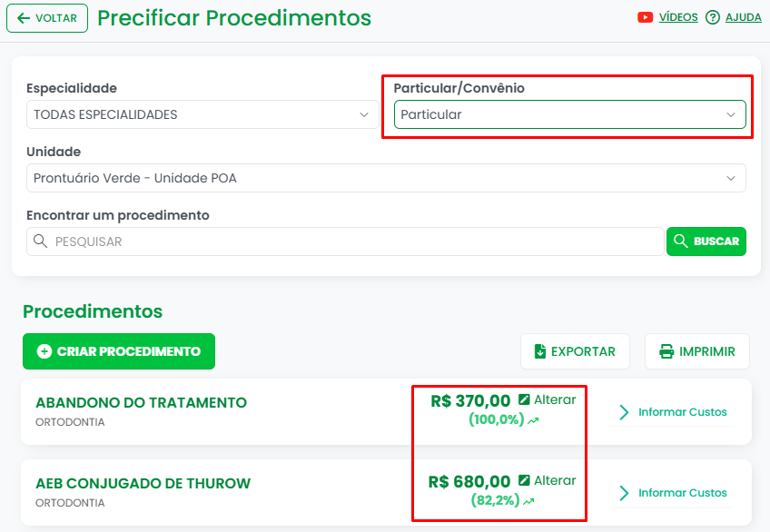
Task: Open the Vídeos link
Action: pyautogui.click(x=678, y=17)
